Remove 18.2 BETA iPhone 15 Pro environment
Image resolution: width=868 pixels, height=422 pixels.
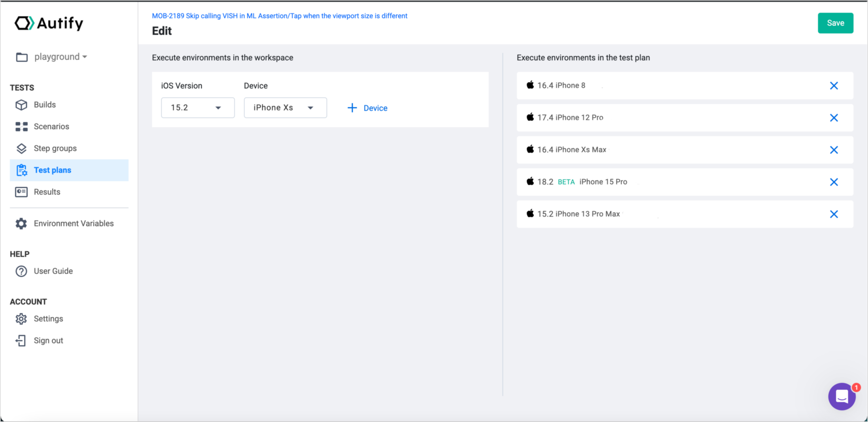pyautogui.click(x=834, y=182)
